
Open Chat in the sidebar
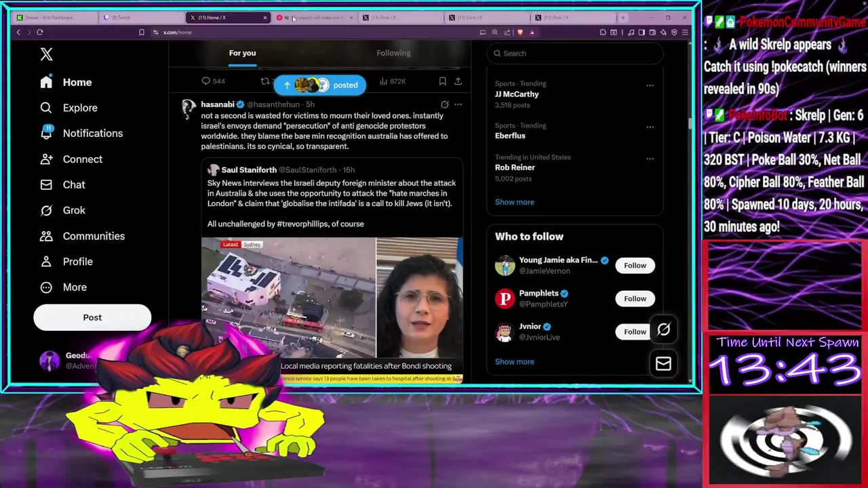tap(62, 184)
